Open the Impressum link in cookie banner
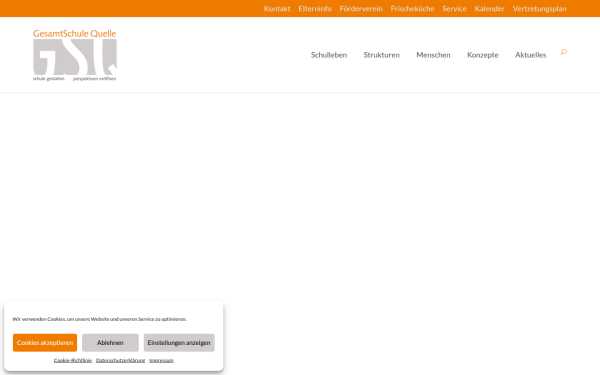Viewport: 600px width, 375px height. click(161, 360)
